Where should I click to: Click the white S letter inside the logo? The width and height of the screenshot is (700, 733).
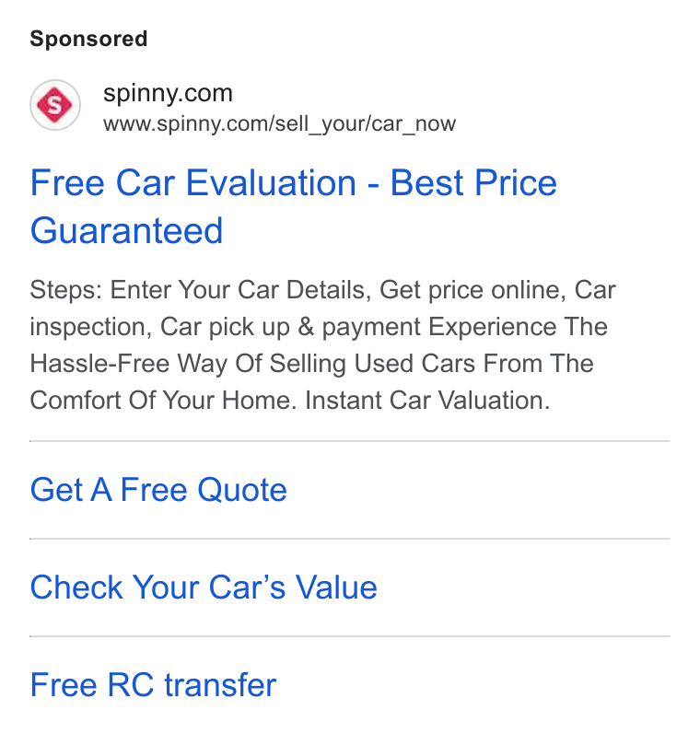pyautogui.click(x=54, y=105)
